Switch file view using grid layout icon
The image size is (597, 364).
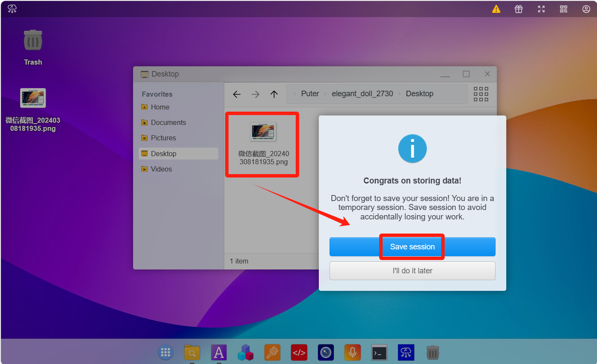tap(481, 94)
